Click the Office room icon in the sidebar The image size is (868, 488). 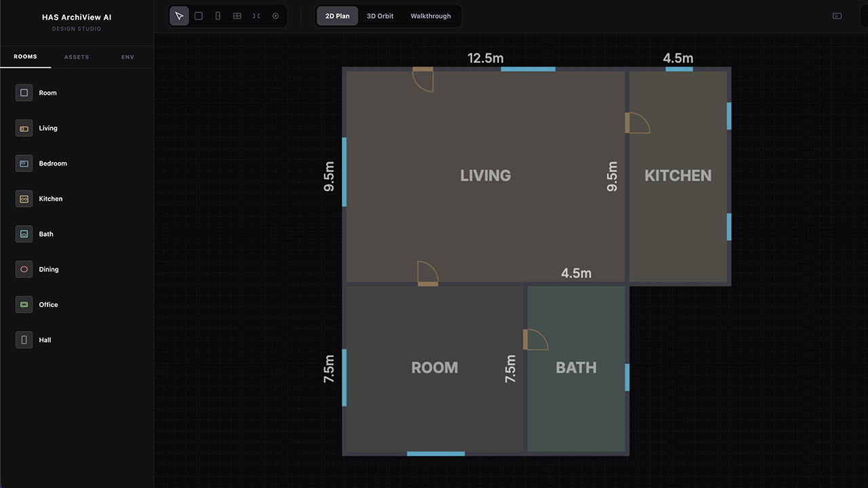24,304
